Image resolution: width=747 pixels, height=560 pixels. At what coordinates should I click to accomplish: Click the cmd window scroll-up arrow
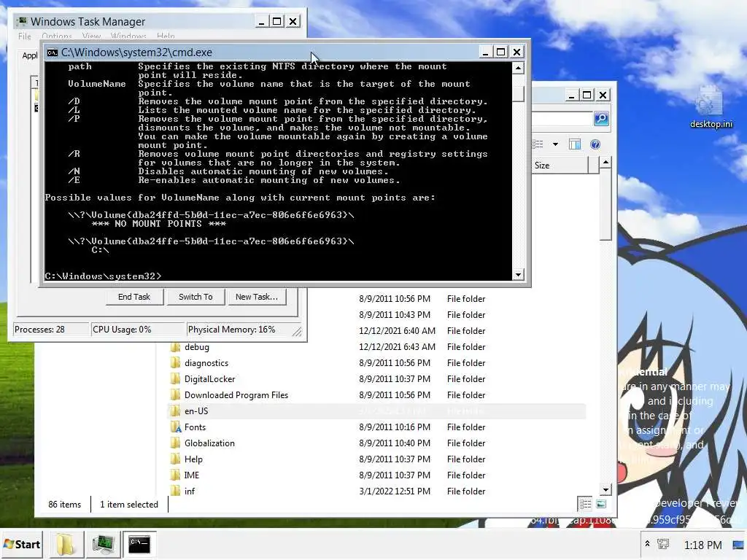coord(518,68)
